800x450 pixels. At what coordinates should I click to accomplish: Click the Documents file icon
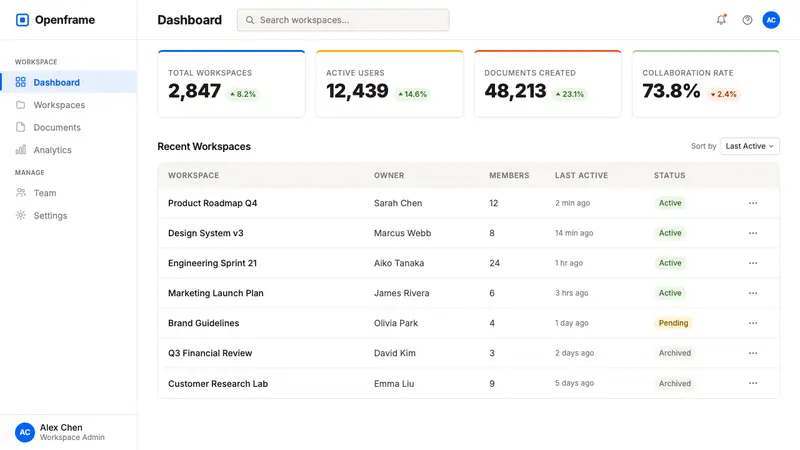[x=20, y=127]
